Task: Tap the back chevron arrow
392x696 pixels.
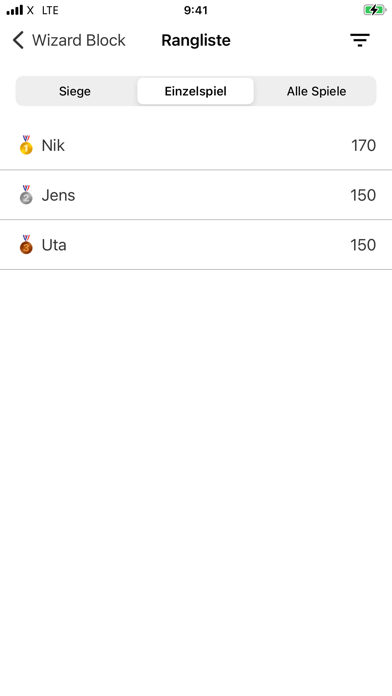Action: (x=18, y=40)
